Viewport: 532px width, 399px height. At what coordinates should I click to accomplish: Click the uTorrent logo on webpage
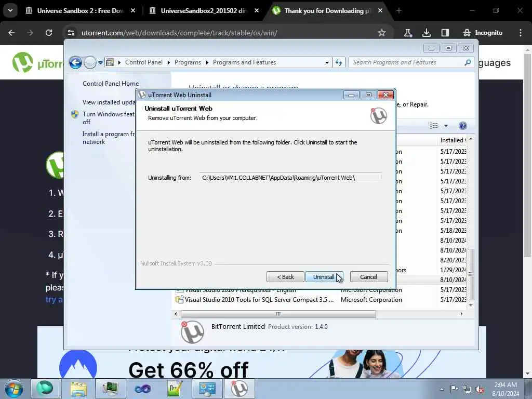(37, 62)
